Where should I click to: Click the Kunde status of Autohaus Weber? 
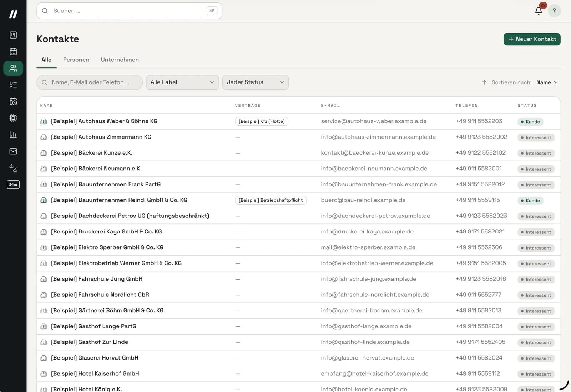pos(530,122)
